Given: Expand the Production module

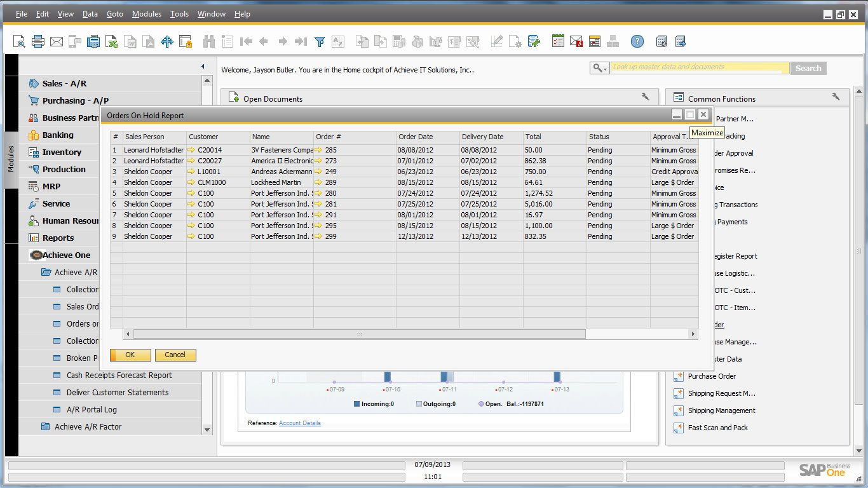Looking at the screenshot, I should click(64, 169).
